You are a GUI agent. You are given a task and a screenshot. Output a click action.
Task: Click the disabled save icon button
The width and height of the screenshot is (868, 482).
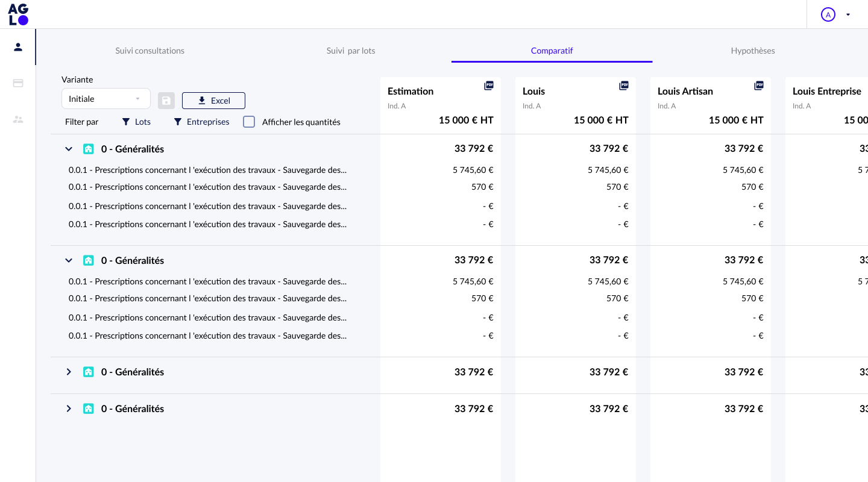pos(166,101)
